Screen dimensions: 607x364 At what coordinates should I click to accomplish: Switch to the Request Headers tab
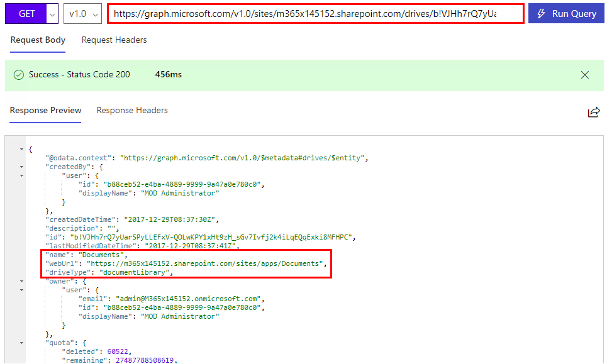pos(114,40)
